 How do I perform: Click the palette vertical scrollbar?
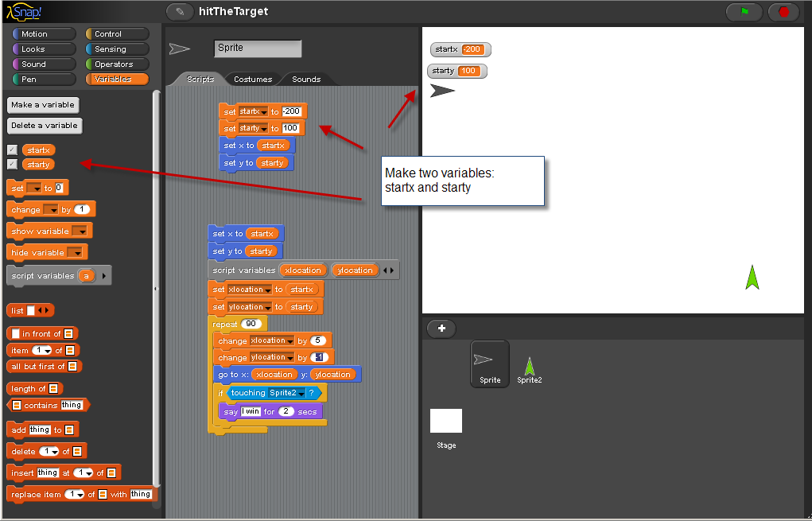click(x=156, y=289)
